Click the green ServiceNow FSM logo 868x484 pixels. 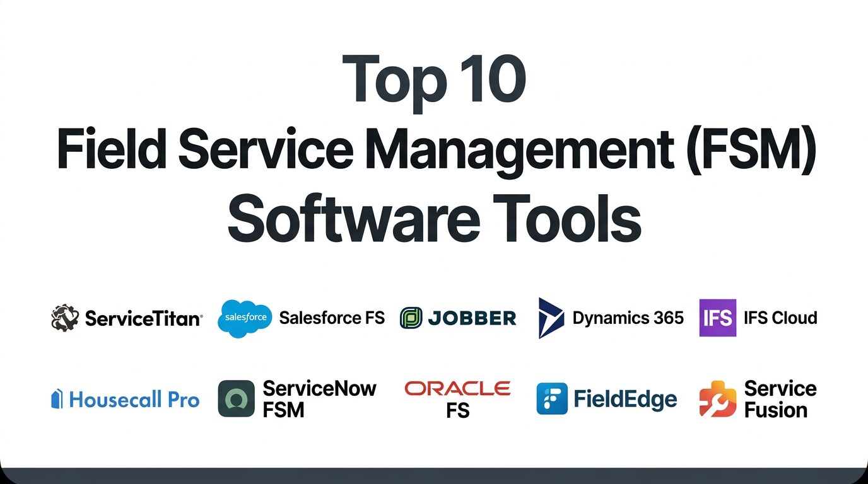[x=236, y=398]
